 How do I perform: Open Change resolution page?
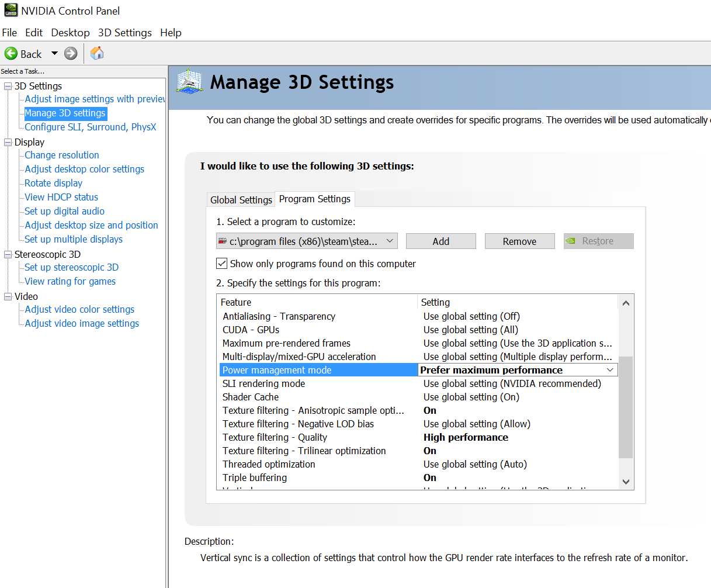62,155
